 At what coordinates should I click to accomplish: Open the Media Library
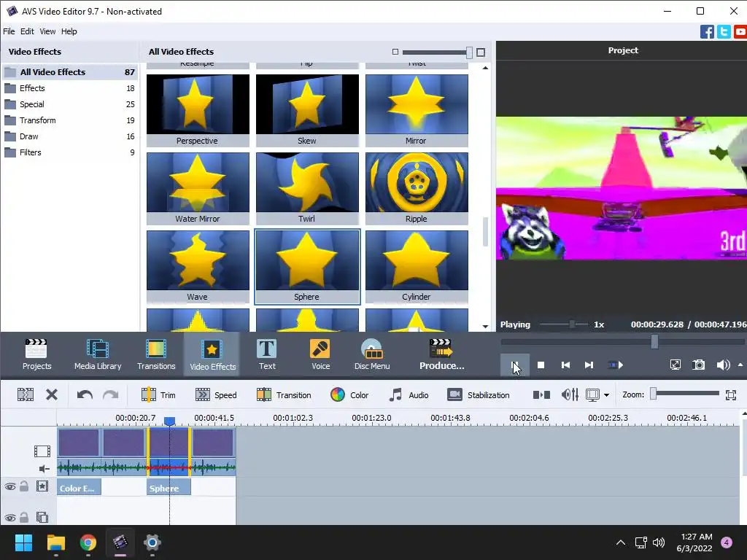pyautogui.click(x=98, y=354)
